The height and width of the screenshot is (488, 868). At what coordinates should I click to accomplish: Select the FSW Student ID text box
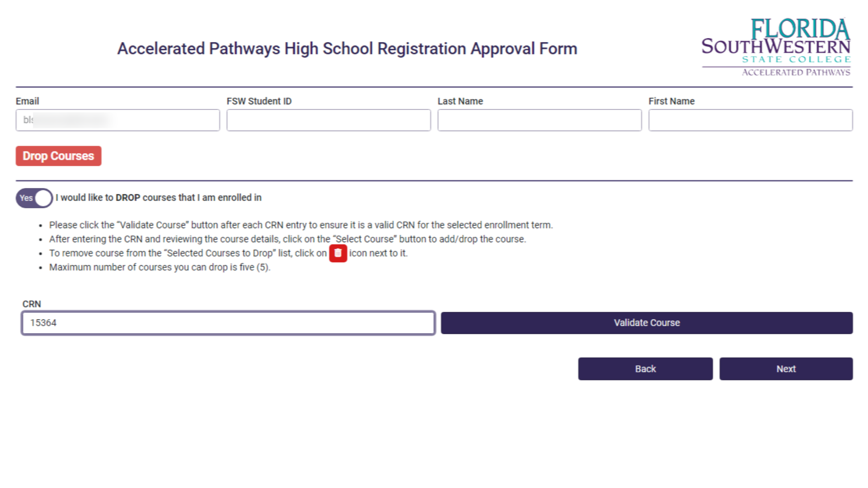(x=329, y=120)
